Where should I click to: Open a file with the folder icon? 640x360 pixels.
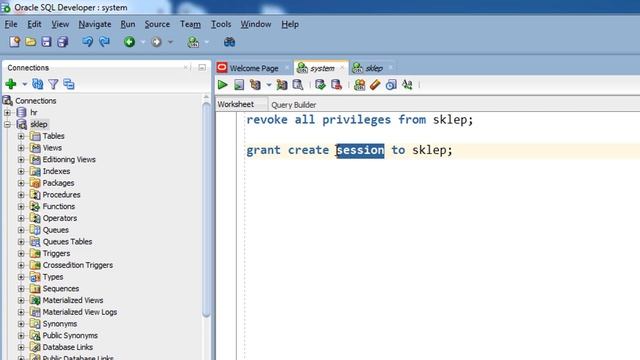coord(31,42)
